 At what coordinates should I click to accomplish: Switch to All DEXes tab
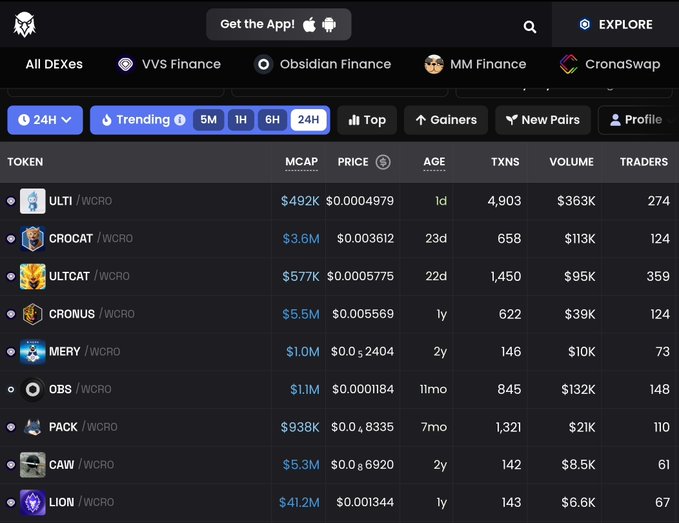tap(54, 65)
